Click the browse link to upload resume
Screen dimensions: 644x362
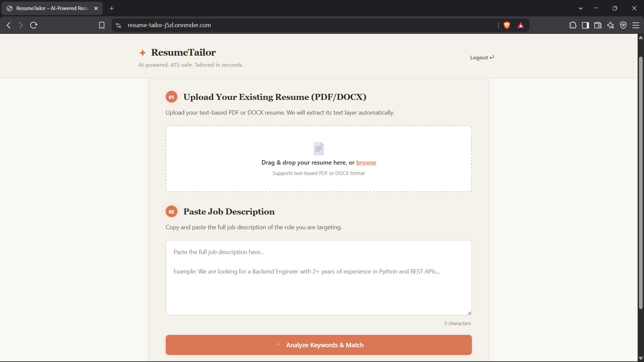366,163
